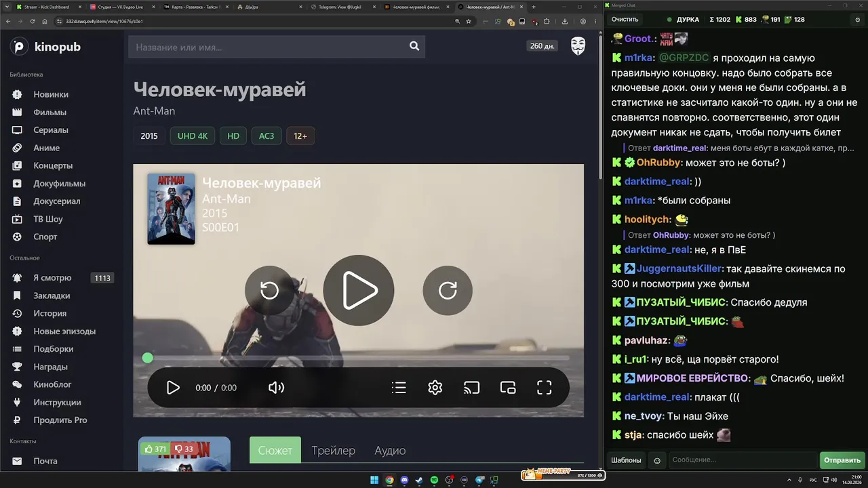Open the Докусериал section
868x488 pixels.
[57, 201]
